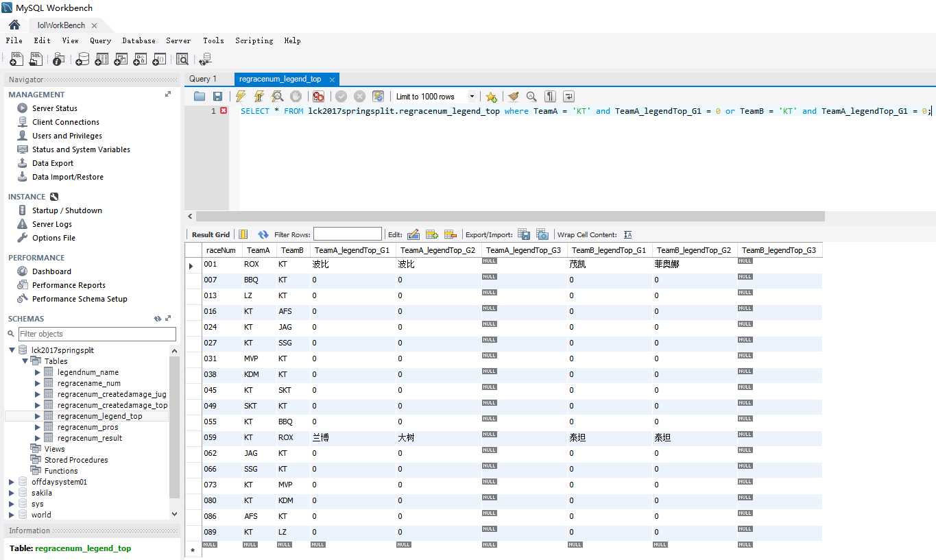936x560 pixels.
Task: Open Data Export
Action: coord(52,163)
